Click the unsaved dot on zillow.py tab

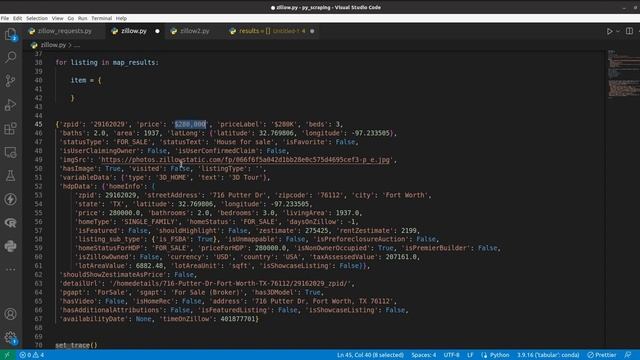(157, 31)
